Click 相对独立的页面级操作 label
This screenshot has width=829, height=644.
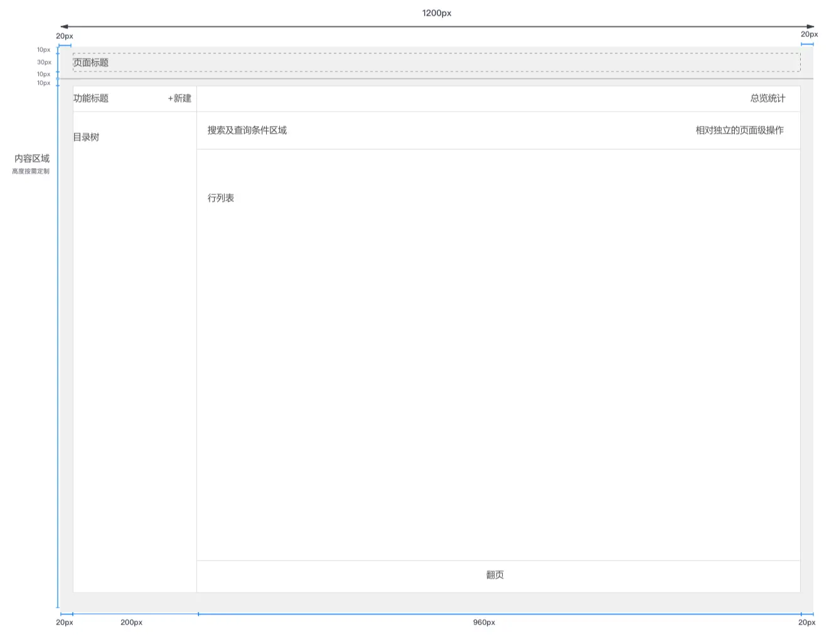click(x=739, y=130)
